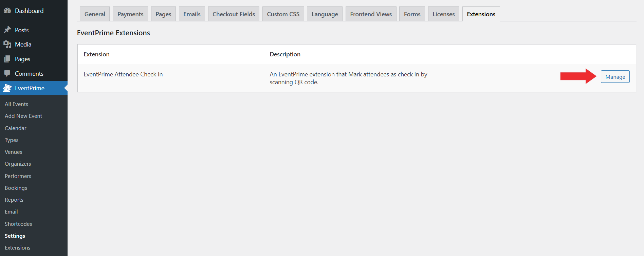The width and height of the screenshot is (644, 256).
Task: Click the Comments speech bubble icon
Action: 7,74
